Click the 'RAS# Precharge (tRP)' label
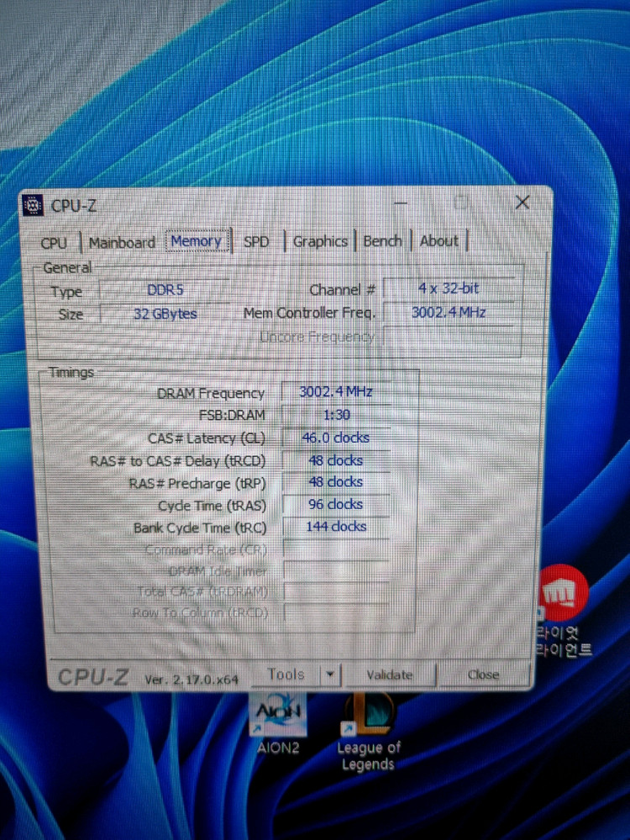This screenshot has height=840, width=630. coord(197,484)
